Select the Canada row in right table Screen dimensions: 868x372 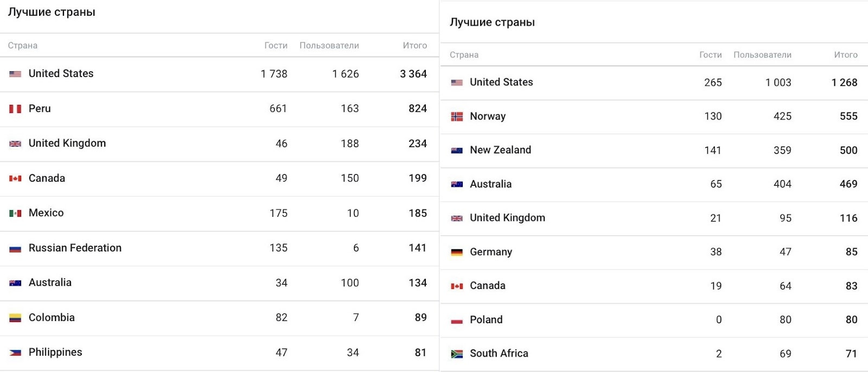pos(654,286)
